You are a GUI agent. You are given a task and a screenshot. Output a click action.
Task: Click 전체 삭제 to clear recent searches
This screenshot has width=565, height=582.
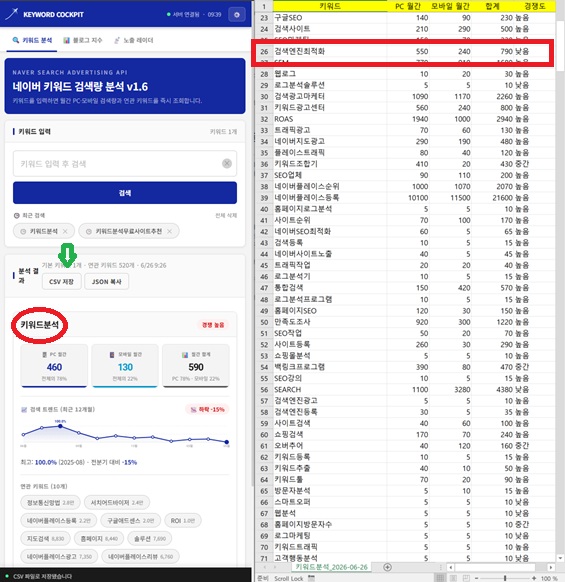click(226, 215)
